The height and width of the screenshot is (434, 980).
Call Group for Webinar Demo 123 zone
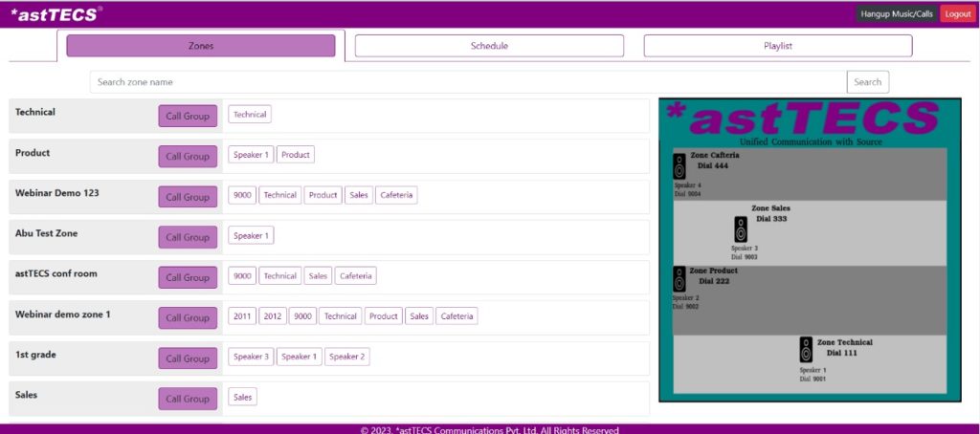[x=188, y=197]
